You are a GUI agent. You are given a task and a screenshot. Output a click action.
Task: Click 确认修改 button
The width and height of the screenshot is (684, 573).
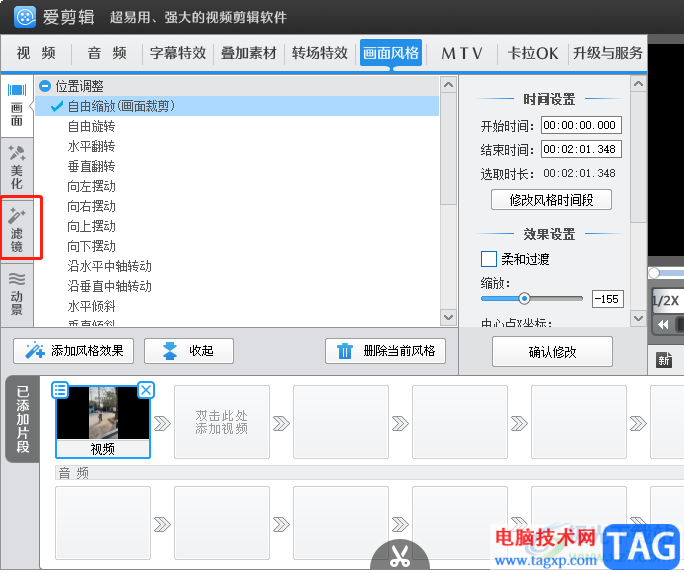(552, 351)
